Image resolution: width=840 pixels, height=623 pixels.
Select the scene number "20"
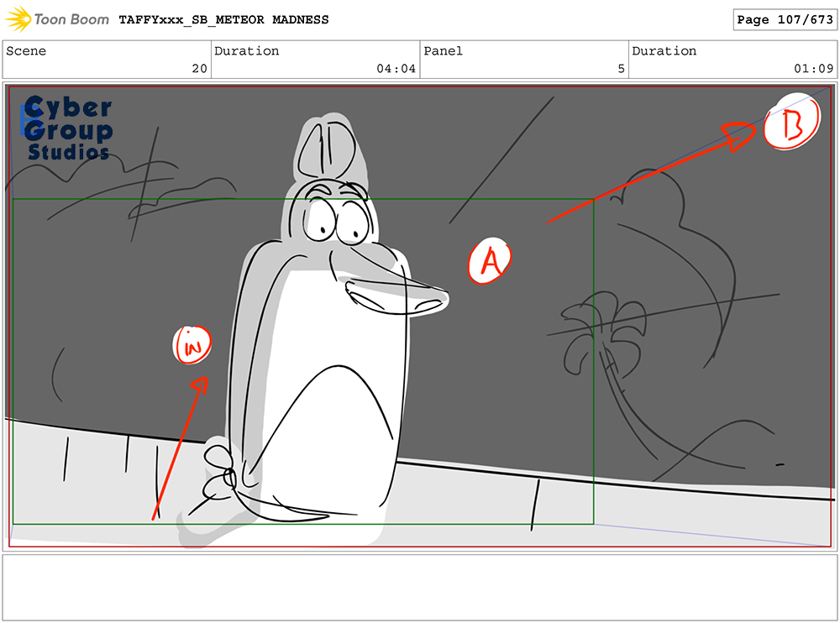click(x=199, y=69)
